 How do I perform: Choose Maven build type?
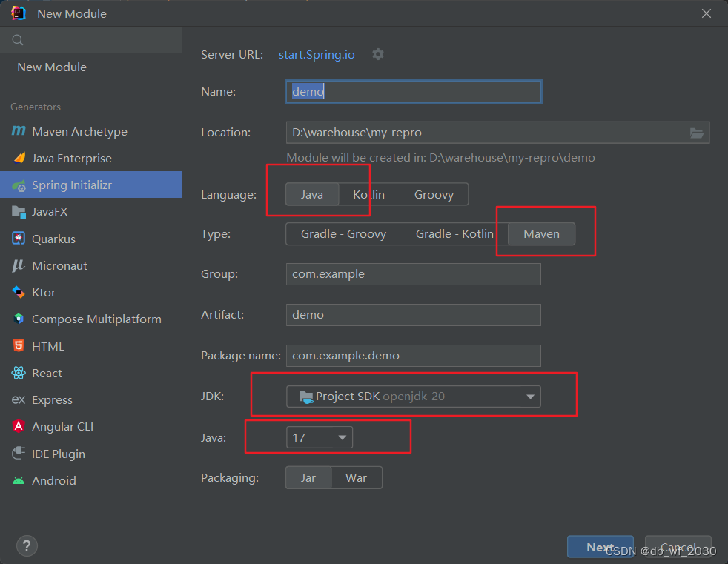coord(541,234)
